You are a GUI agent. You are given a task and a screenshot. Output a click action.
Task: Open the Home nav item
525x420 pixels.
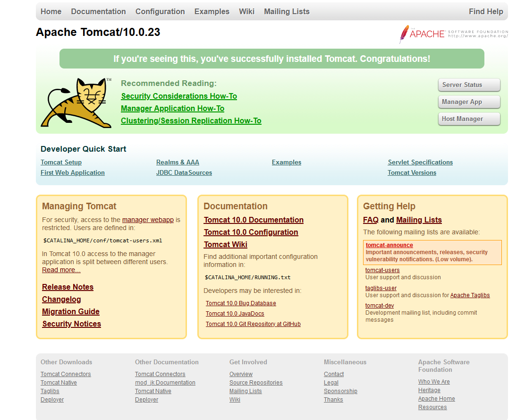[51, 11]
